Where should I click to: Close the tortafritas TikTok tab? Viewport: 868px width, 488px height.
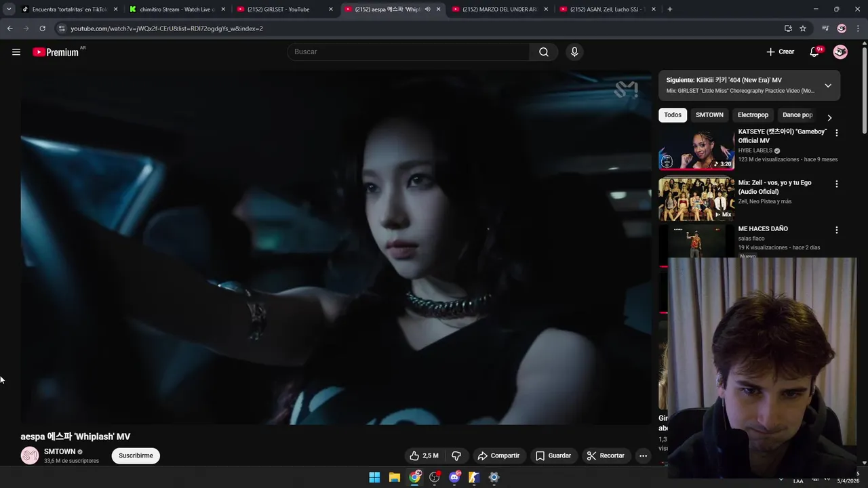coord(115,9)
